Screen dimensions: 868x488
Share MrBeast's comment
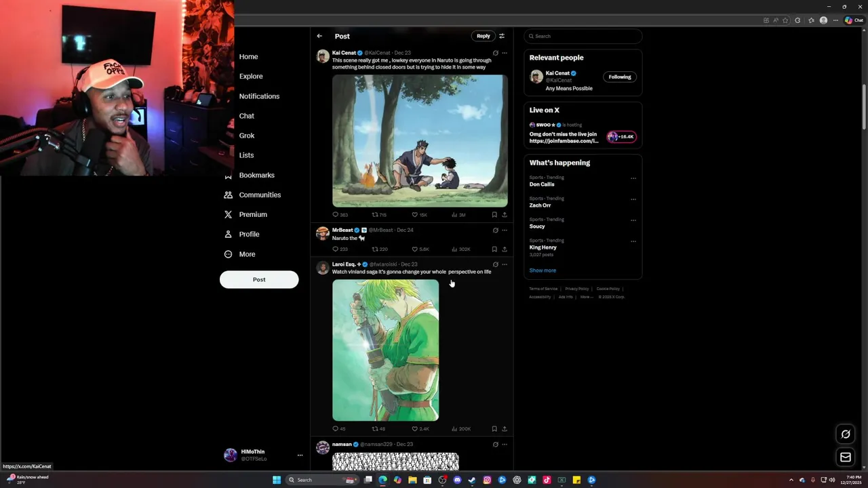coord(505,249)
